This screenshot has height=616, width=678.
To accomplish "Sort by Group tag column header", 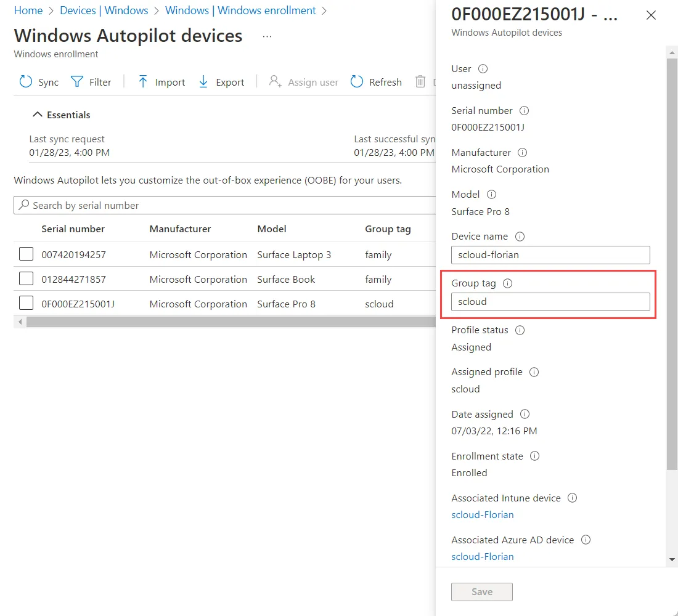I will click(x=388, y=229).
